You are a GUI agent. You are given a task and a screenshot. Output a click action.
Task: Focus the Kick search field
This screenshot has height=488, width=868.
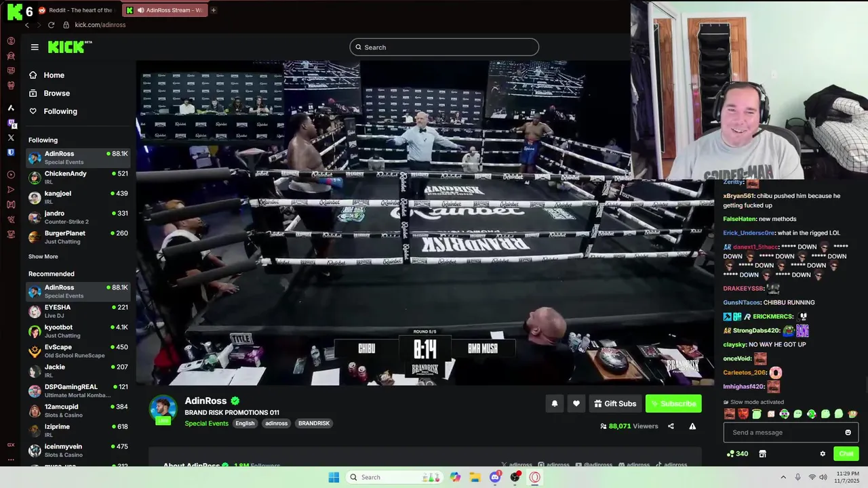click(x=444, y=47)
